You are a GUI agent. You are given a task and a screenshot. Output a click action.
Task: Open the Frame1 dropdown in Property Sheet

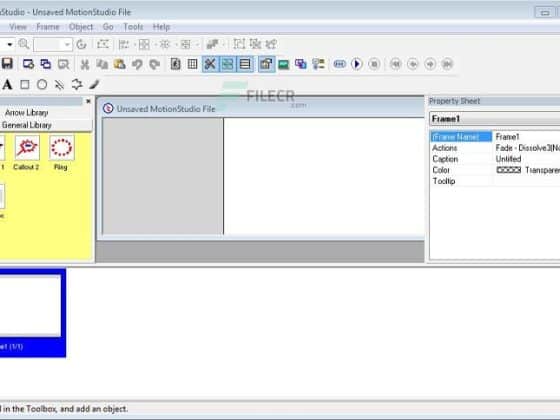(494, 119)
